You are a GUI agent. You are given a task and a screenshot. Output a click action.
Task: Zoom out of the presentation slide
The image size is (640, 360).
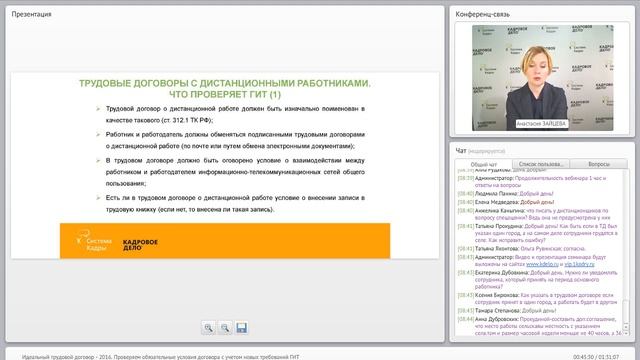(x=225, y=328)
